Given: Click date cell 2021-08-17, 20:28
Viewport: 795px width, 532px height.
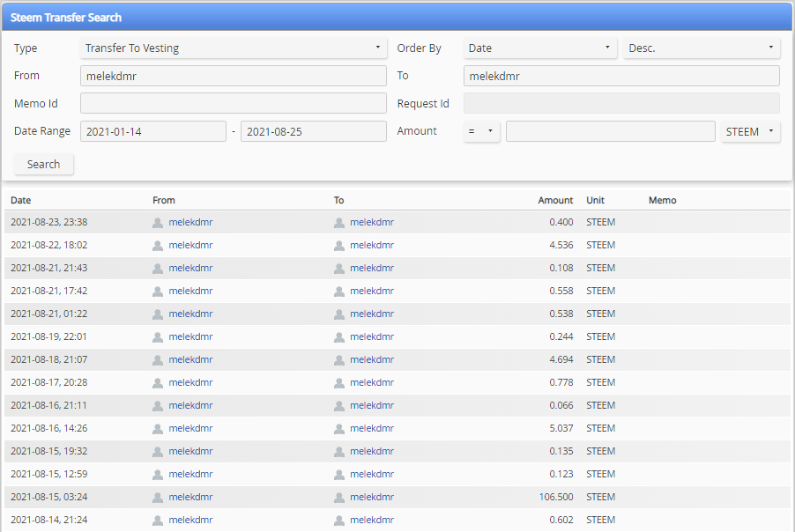Looking at the screenshot, I should tap(48, 382).
